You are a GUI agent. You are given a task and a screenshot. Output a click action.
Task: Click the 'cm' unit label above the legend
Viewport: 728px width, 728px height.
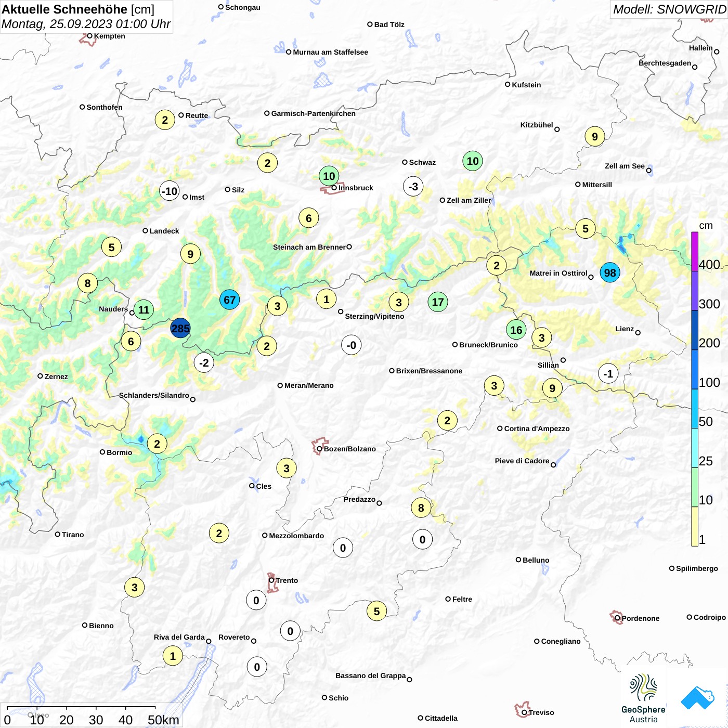click(x=706, y=225)
